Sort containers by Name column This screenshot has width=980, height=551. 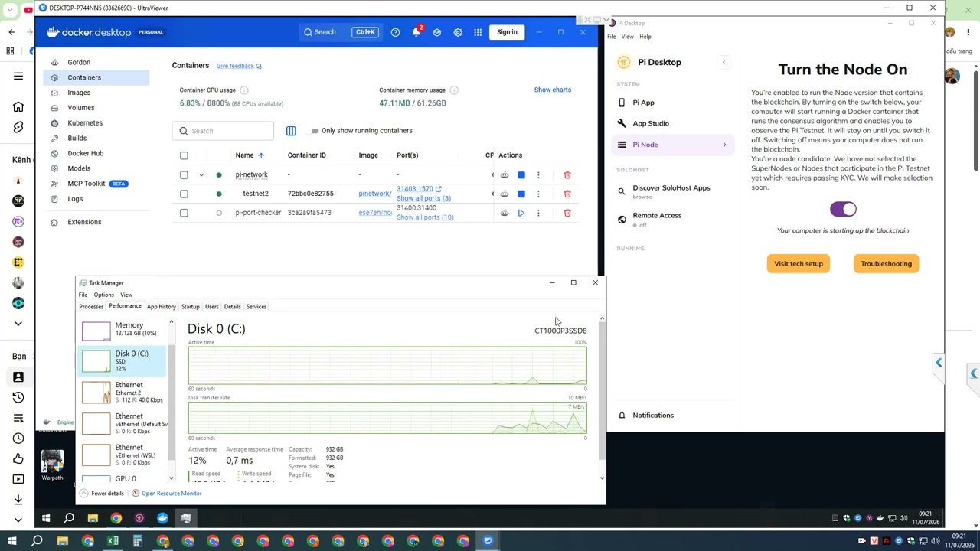(x=249, y=155)
